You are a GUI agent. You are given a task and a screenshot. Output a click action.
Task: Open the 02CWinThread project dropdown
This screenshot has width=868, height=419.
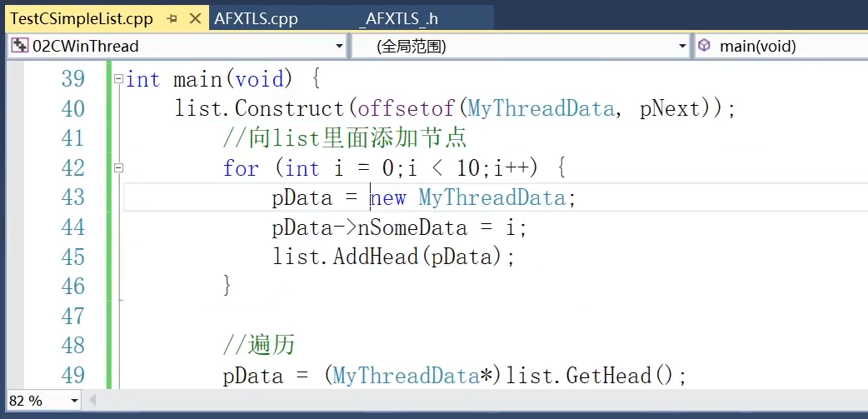pos(339,47)
